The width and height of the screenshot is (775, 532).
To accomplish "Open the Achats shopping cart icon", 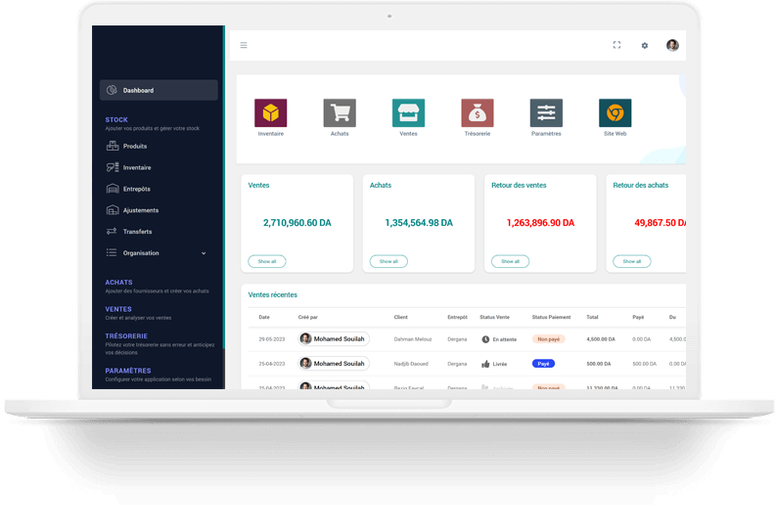I will [340, 112].
